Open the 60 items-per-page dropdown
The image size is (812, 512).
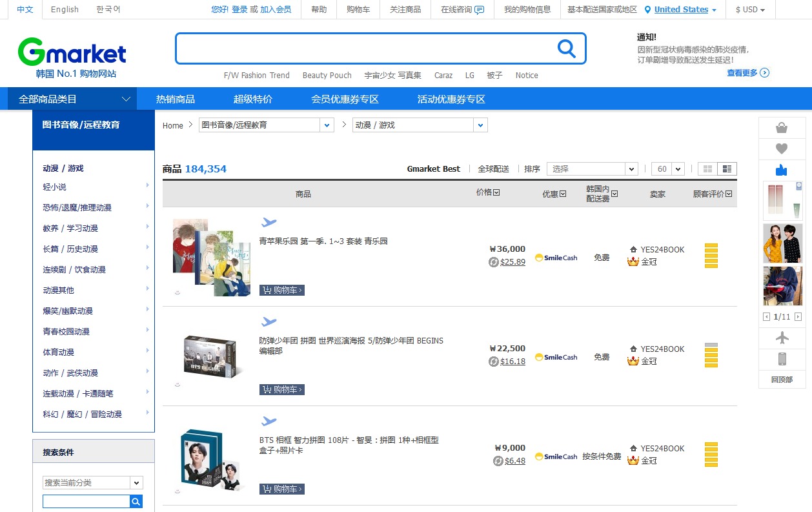pyautogui.click(x=667, y=169)
